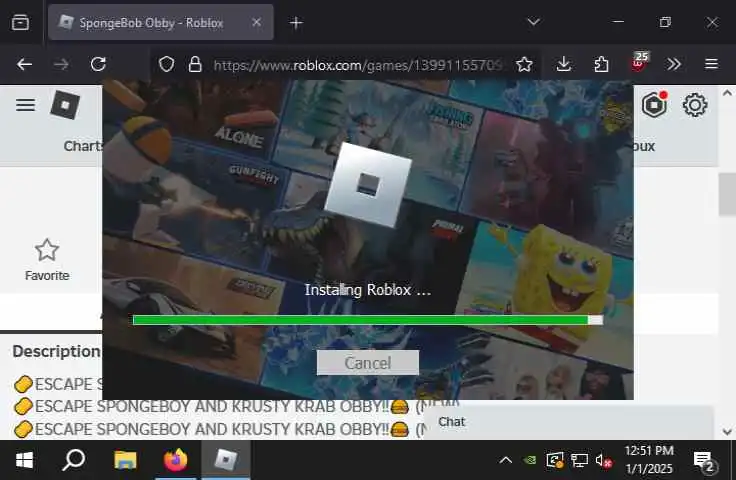Click the Roblox logo home icon
Viewport: 736px width, 480px height.
click(65, 105)
